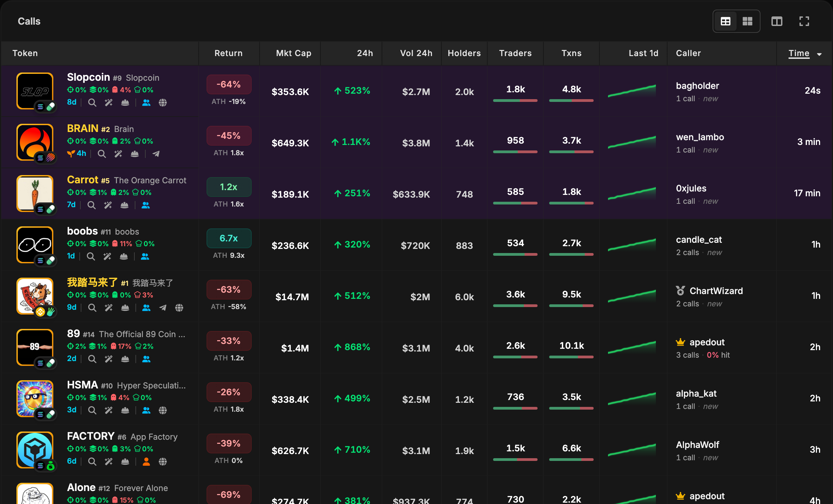Click 89 coin 24h change 868%
Screen dimensions: 833x504
pyautogui.click(x=352, y=347)
